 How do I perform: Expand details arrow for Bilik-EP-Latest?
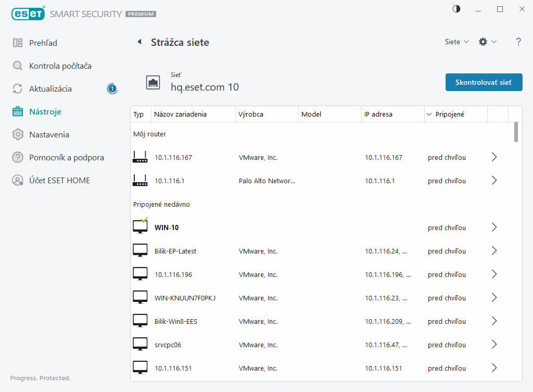(x=494, y=251)
